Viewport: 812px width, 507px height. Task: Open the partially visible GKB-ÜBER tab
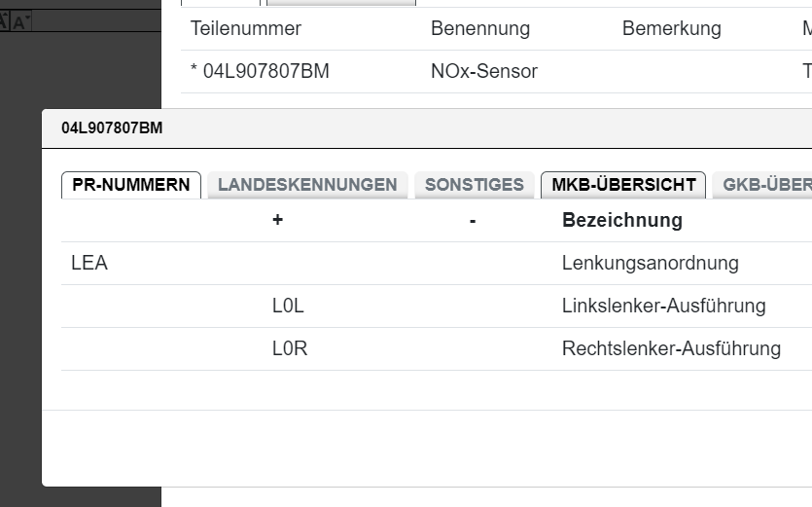pos(765,185)
